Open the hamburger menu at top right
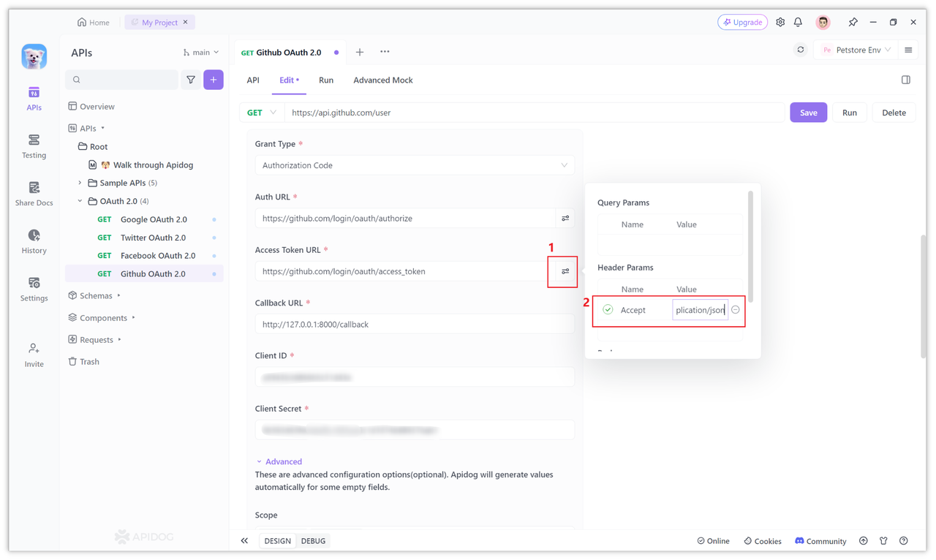 [908, 50]
